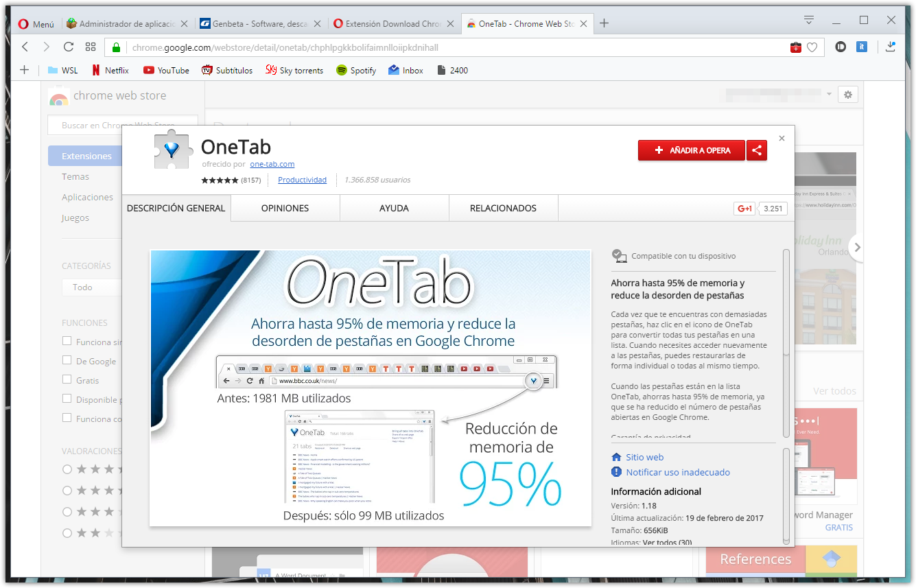Image resolution: width=916 pixels, height=588 pixels.
Task: Click the dark round ID extension icon
Action: click(840, 47)
